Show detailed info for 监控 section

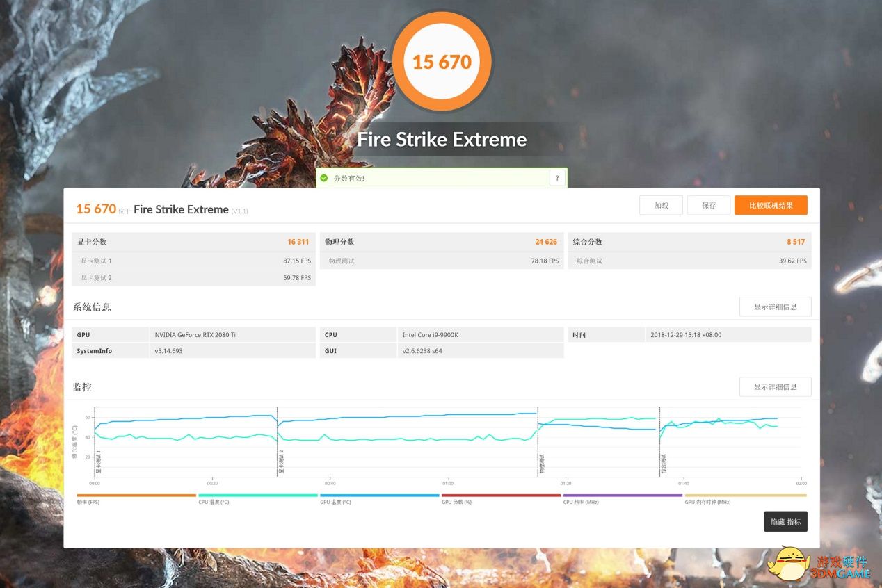click(775, 386)
